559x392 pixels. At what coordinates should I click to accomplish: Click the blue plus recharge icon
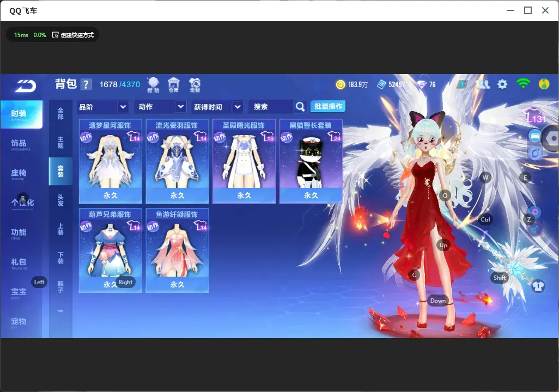click(463, 84)
